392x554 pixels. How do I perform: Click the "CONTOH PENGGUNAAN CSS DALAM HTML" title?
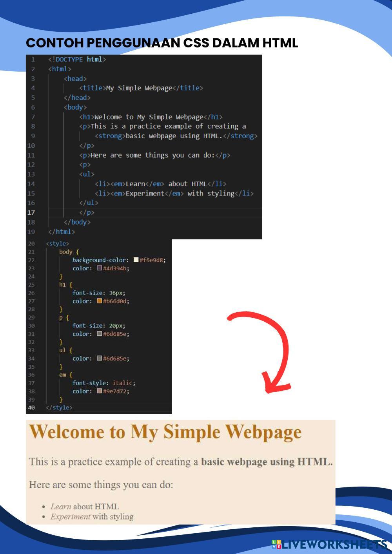tap(162, 43)
